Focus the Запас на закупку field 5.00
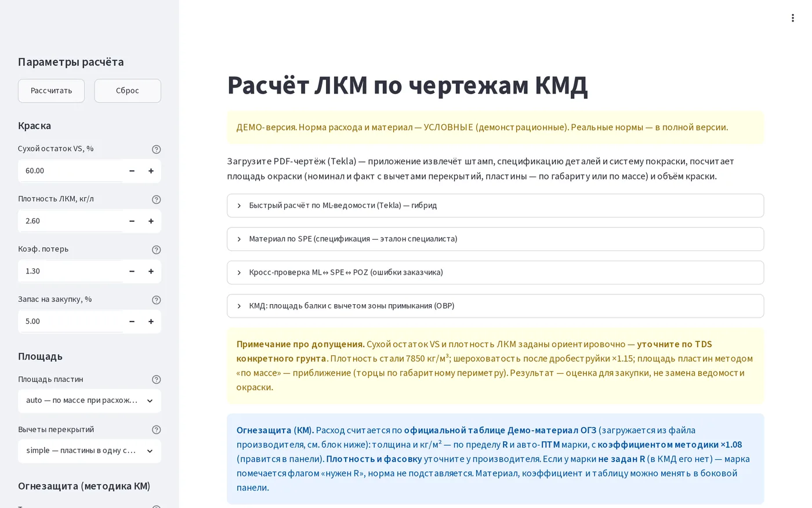 click(70, 322)
